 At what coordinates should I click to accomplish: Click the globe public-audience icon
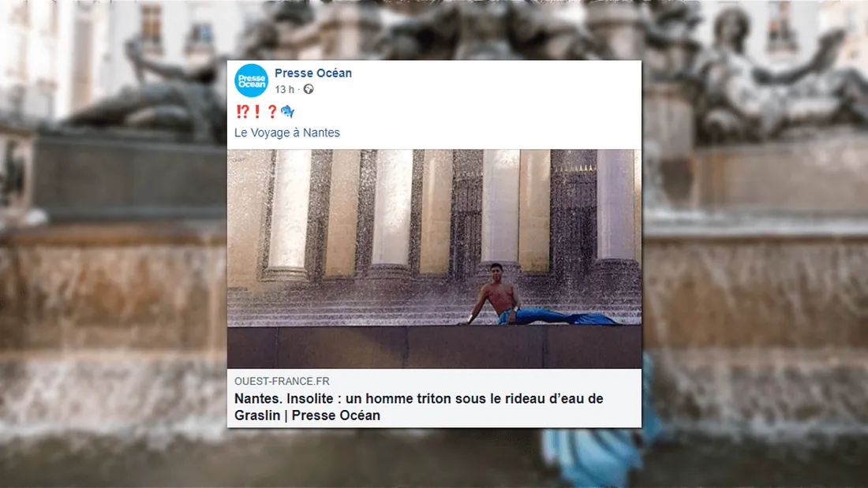(x=309, y=89)
